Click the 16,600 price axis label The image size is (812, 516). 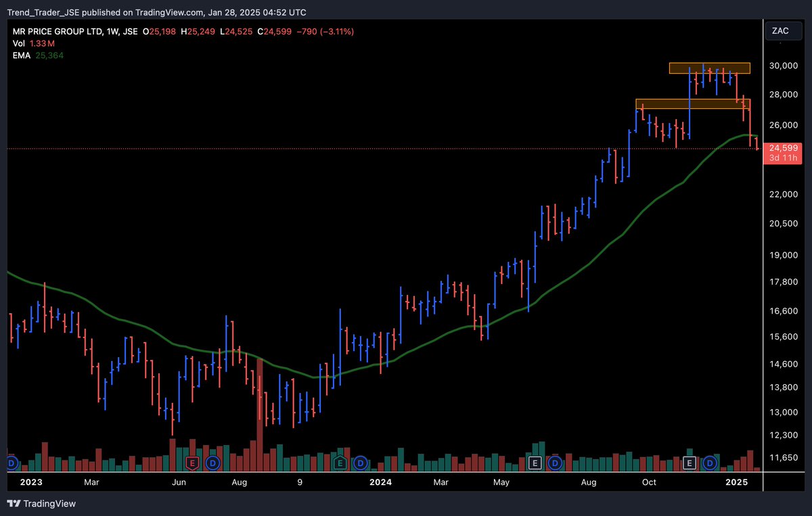(x=784, y=311)
